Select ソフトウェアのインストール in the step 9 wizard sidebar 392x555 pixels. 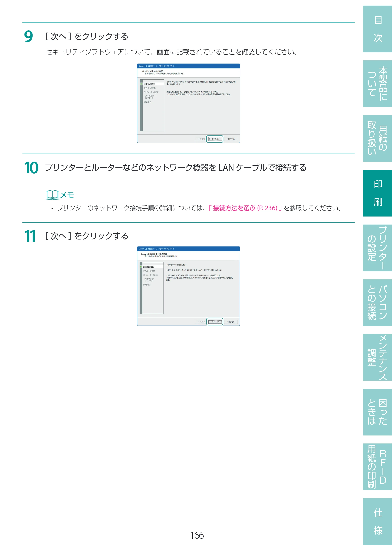pos(149,97)
